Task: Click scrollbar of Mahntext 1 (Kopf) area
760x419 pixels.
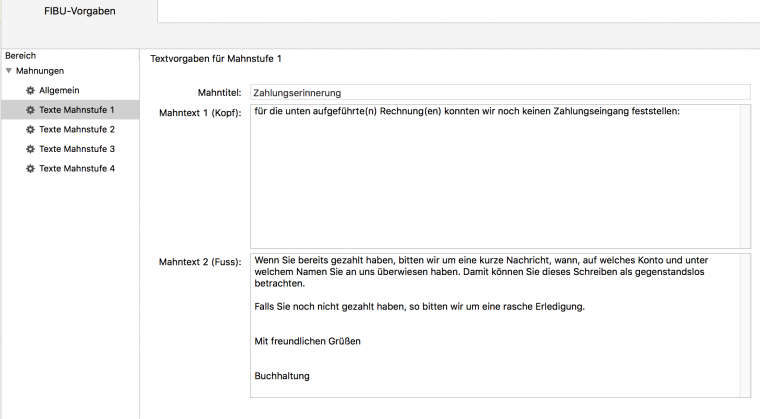Action: pos(745,177)
